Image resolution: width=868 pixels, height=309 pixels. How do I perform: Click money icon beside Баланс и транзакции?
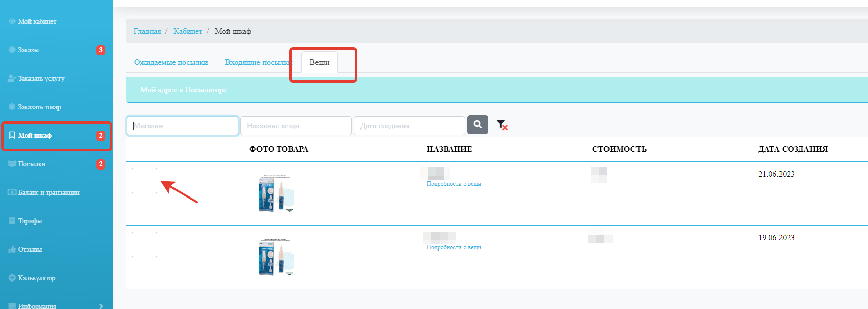click(12, 192)
